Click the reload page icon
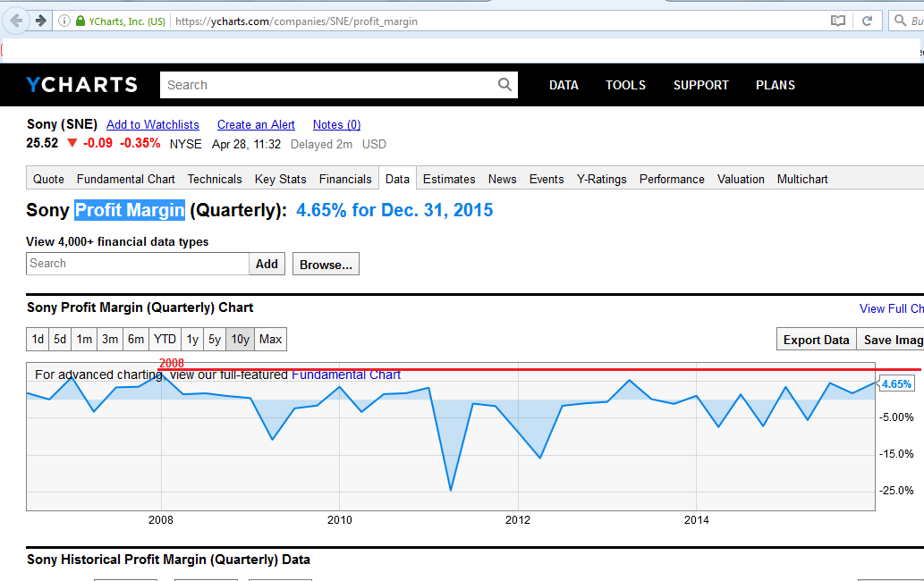The width and height of the screenshot is (924, 581). [867, 21]
